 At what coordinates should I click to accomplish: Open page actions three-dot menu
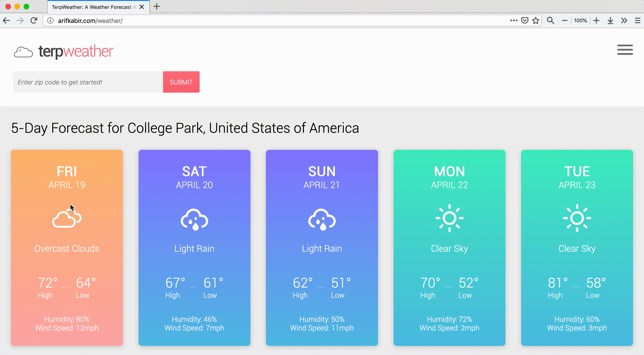(513, 20)
